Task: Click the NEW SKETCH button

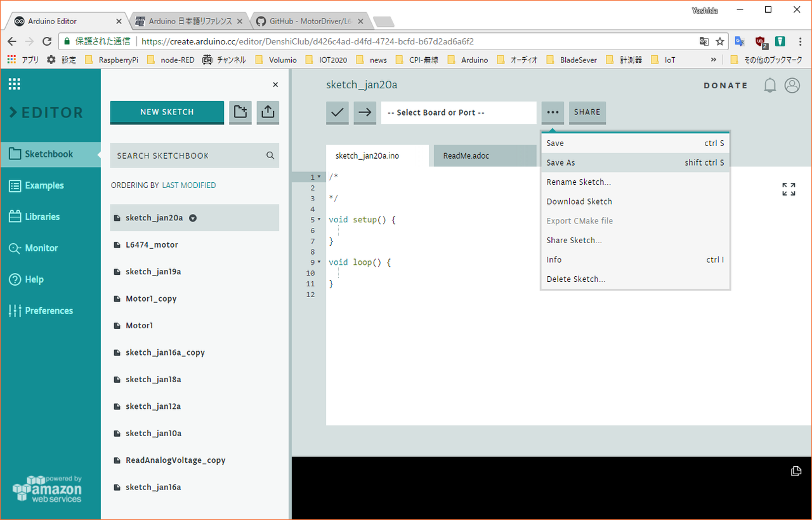Action: click(167, 112)
